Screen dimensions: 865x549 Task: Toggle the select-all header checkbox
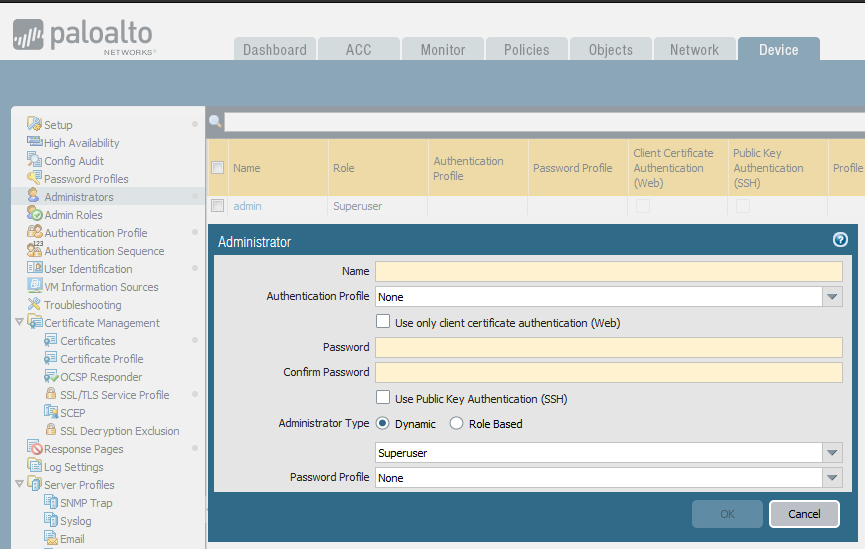pos(218,167)
